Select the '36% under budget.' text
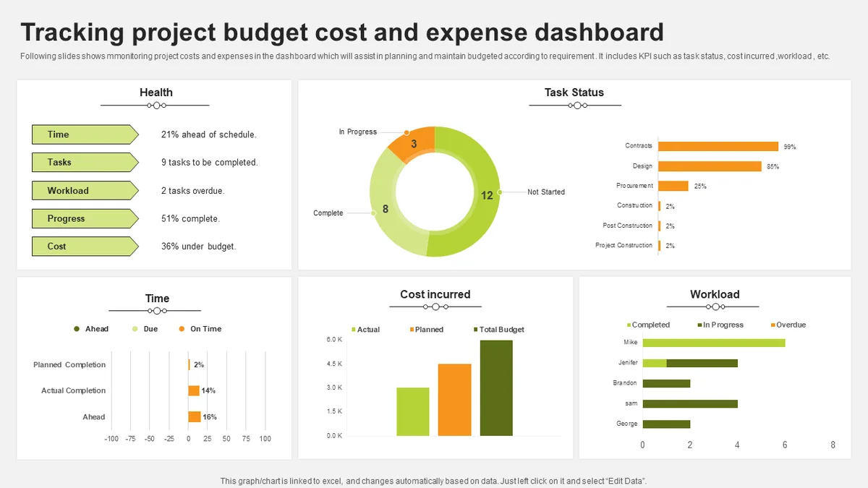Image resolution: width=868 pixels, height=488 pixels. [199, 247]
